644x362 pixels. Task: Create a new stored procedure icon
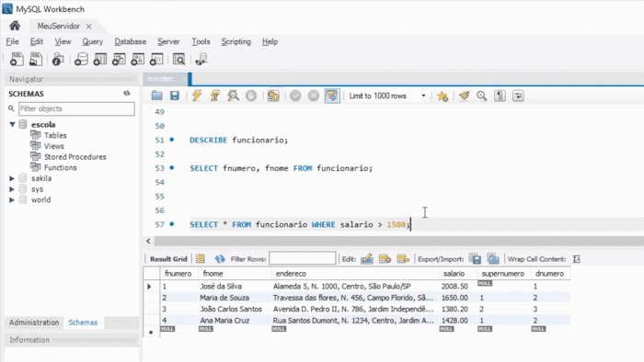coord(138,60)
